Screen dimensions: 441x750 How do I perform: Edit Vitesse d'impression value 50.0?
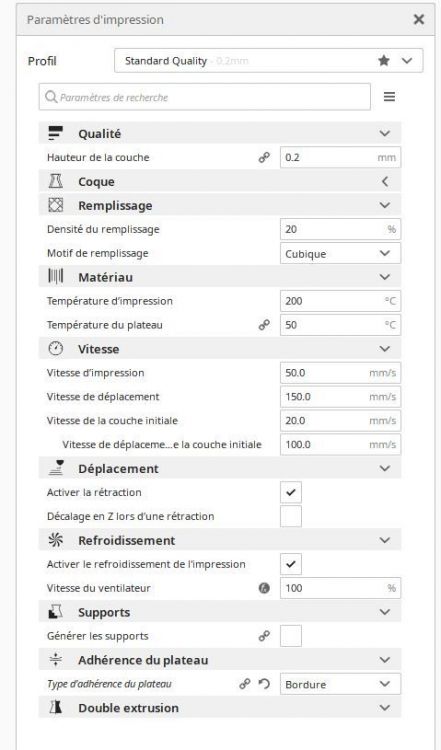340,373
